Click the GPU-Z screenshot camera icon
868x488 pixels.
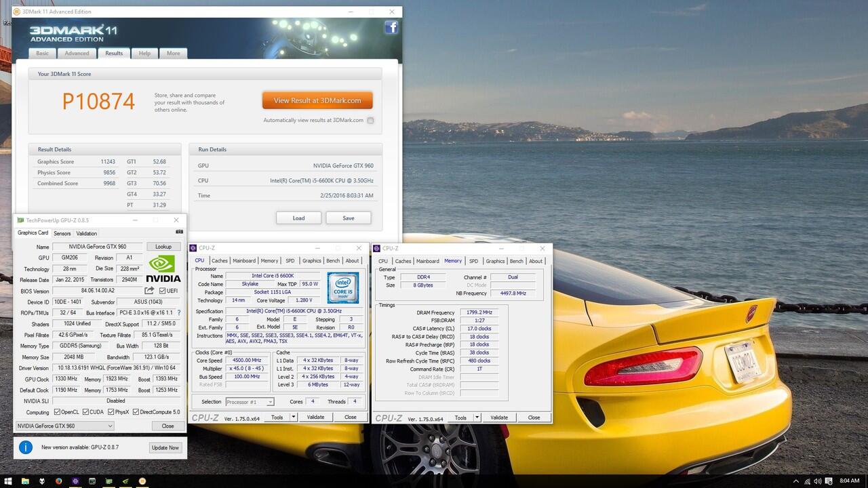(x=179, y=232)
